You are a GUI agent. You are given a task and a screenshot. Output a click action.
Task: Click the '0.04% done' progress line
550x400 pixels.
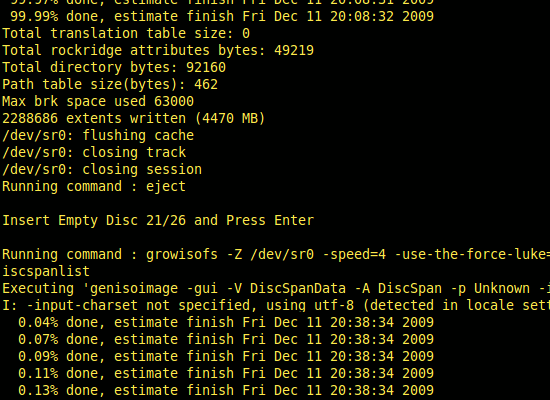226,322
